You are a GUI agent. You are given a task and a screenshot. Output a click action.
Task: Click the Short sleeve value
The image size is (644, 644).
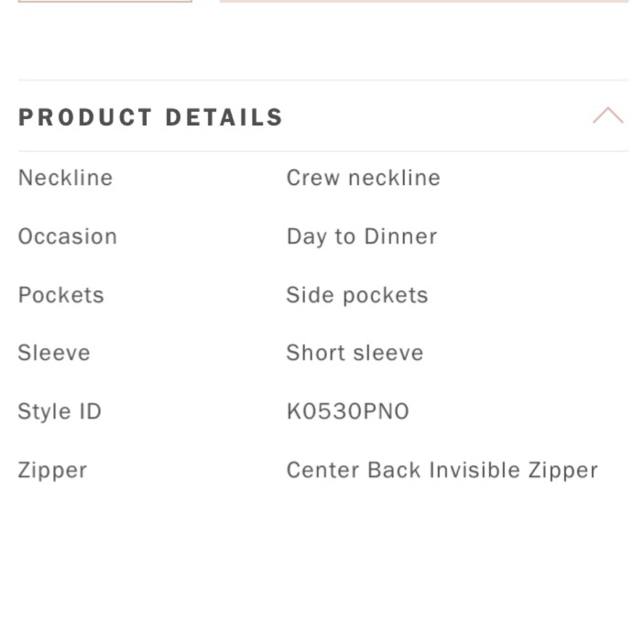point(355,353)
